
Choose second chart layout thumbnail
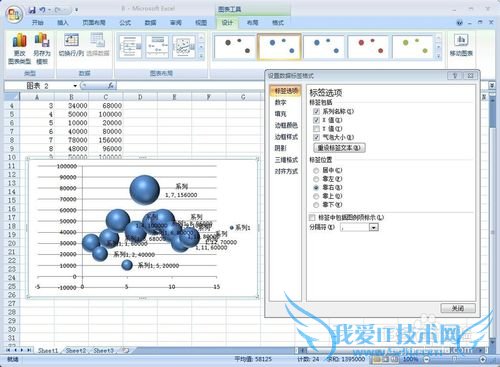tap(157, 47)
